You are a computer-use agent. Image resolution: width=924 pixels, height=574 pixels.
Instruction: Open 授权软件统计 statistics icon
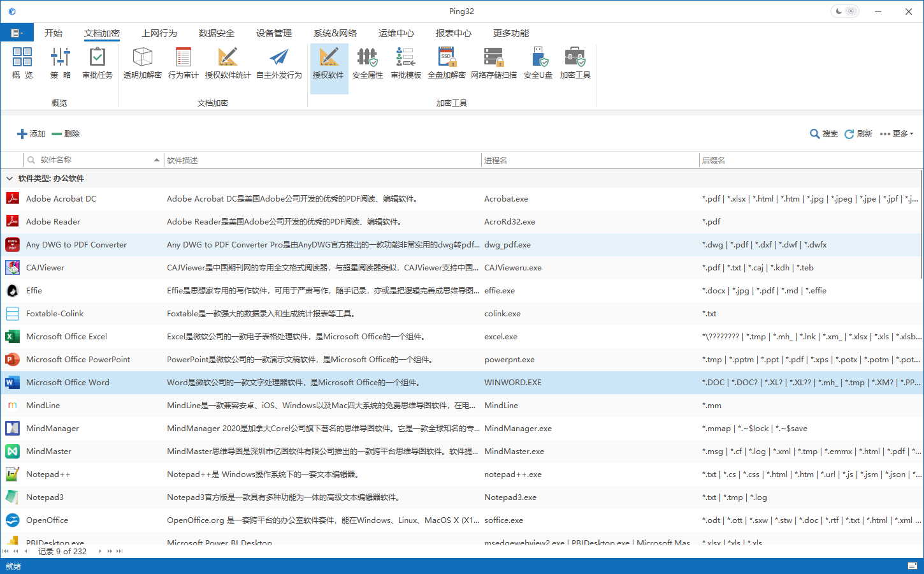pos(227,63)
